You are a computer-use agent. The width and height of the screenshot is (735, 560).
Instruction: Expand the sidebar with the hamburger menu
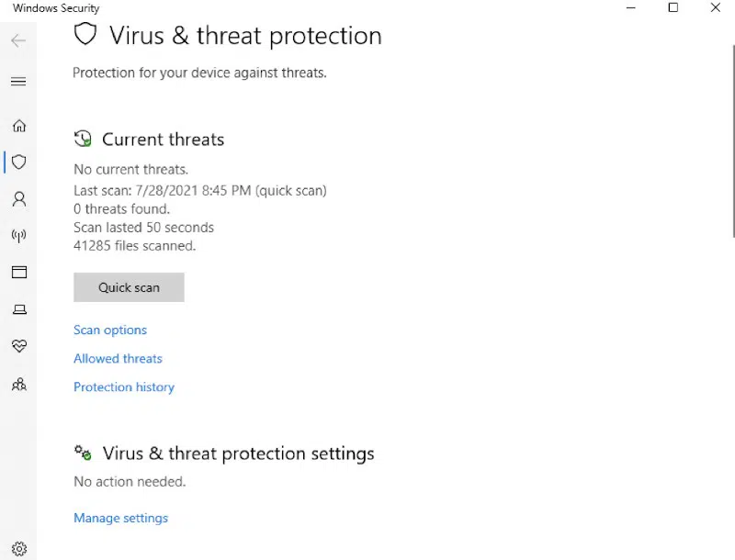pos(19,81)
